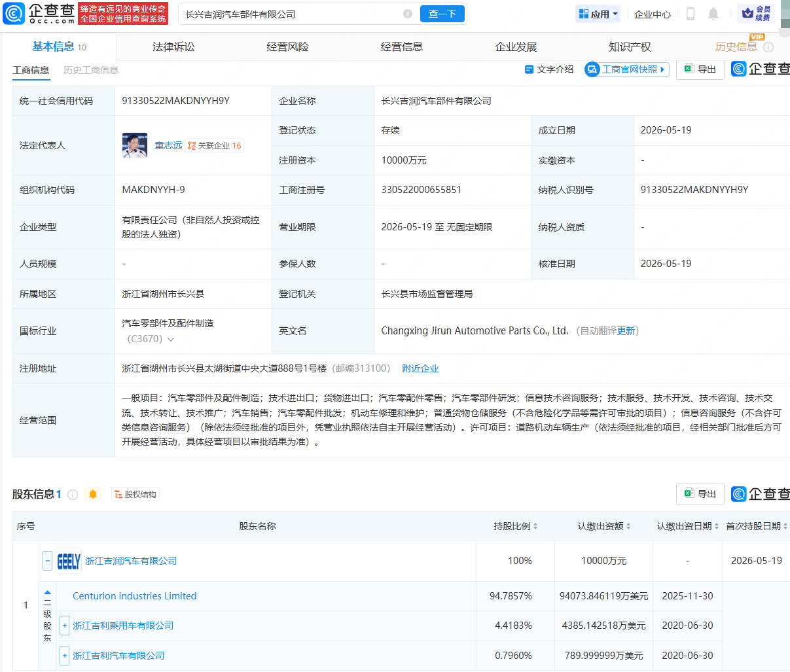Select 工商注册号 330522000655851 value
Screen dimensions: 790x672
coord(422,190)
